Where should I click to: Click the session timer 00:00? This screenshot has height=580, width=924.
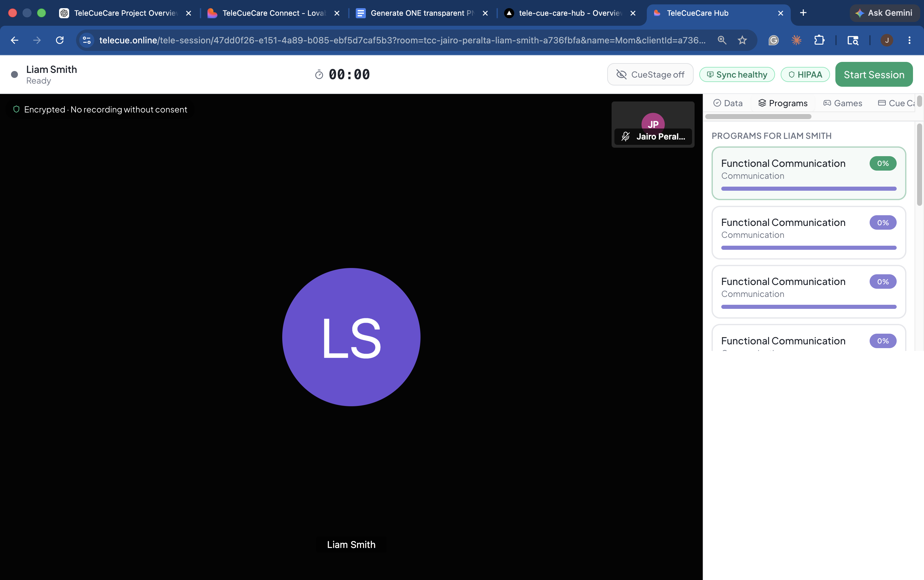click(x=349, y=74)
